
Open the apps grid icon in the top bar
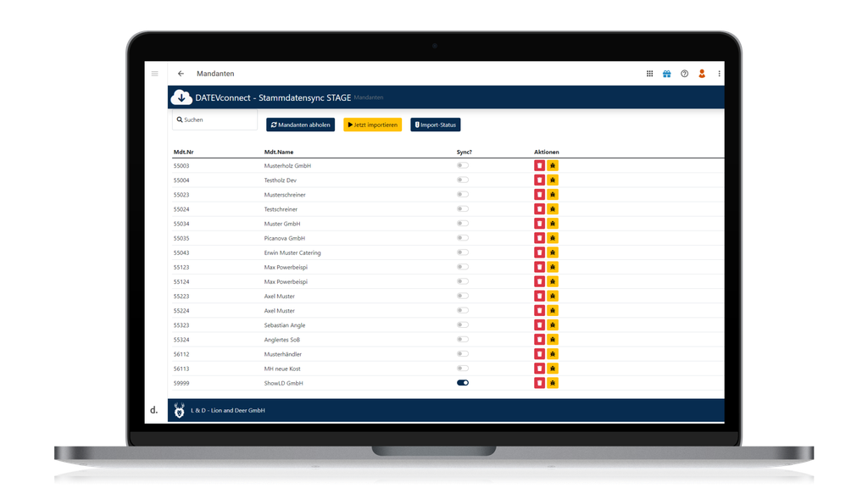pos(650,74)
